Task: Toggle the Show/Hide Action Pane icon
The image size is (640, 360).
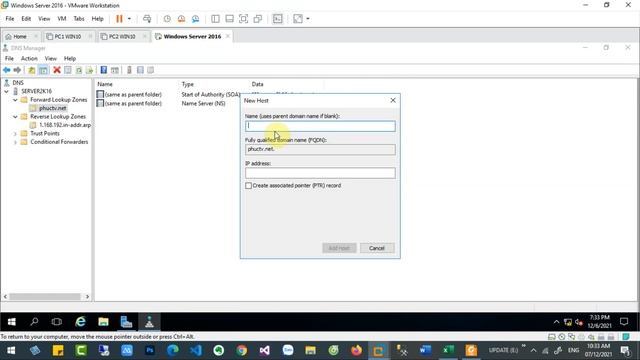Action: (115, 70)
